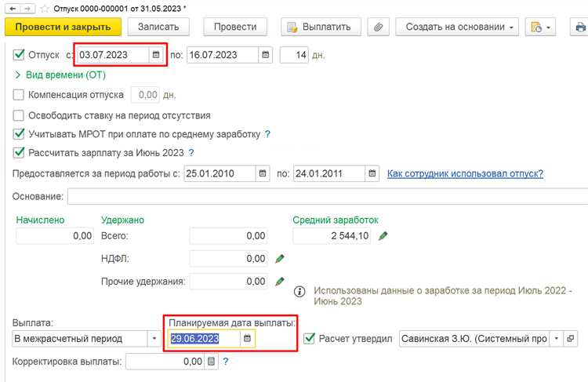This screenshot has height=382, width=588.
Task: Click Корректировка выплаты amount field
Action: tap(165, 362)
